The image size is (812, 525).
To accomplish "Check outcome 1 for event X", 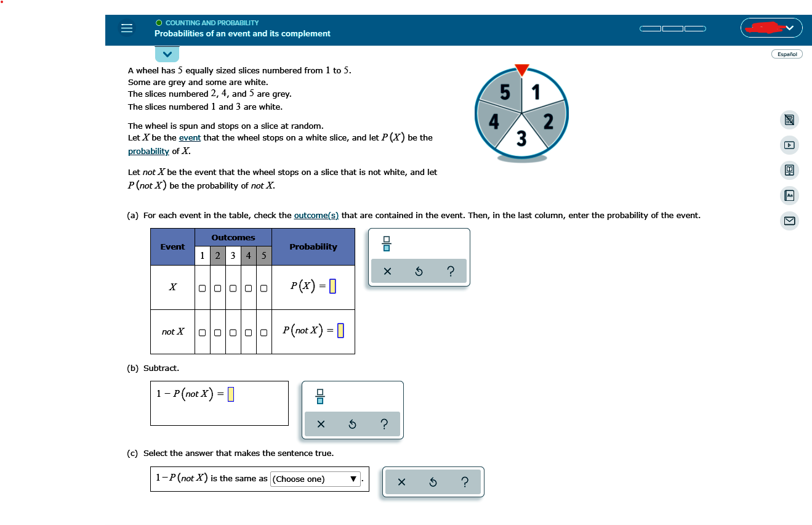I will pyautogui.click(x=202, y=287).
